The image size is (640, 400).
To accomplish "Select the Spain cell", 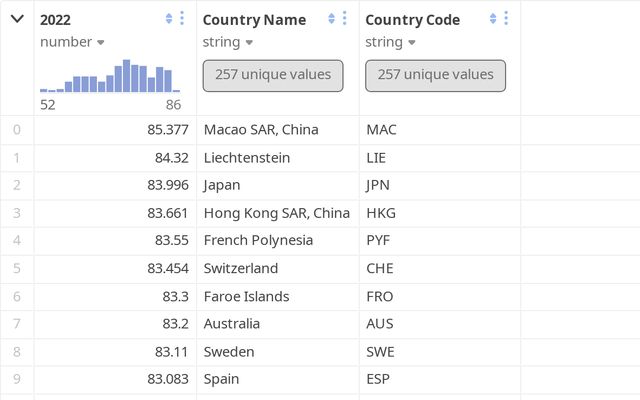I will 278,380.
